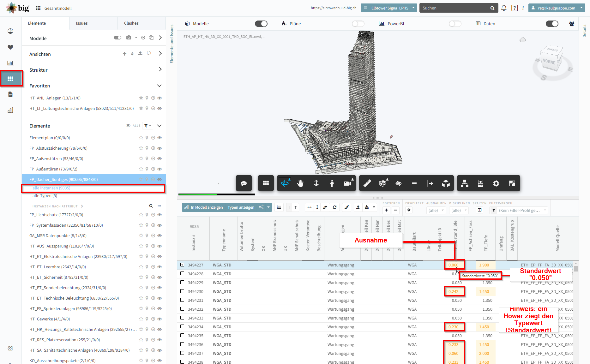Switch to the Issues tab
590x364 pixels.
click(x=82, y=23)
